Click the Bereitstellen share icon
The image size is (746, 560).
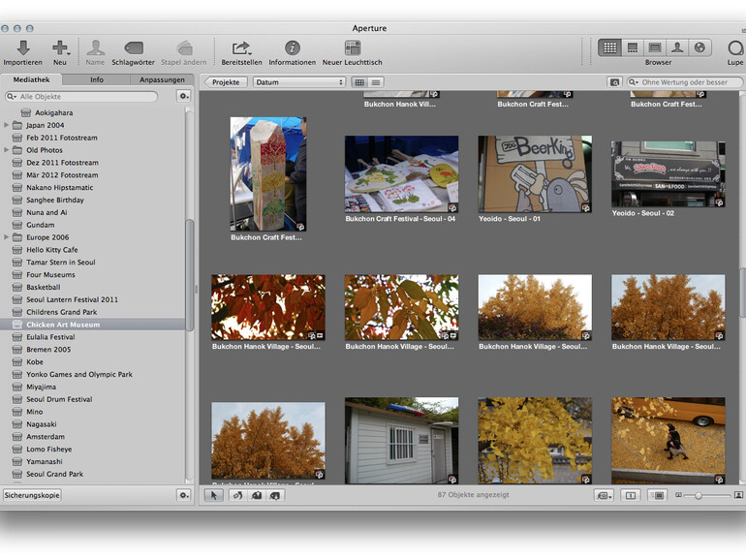click(241, 47)
